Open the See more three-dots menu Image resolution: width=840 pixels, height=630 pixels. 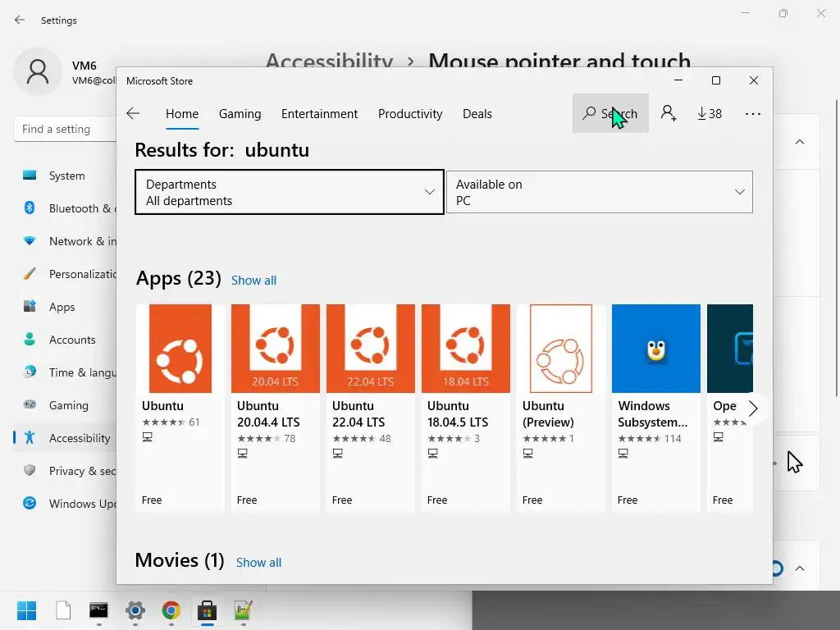pos(753,113)
